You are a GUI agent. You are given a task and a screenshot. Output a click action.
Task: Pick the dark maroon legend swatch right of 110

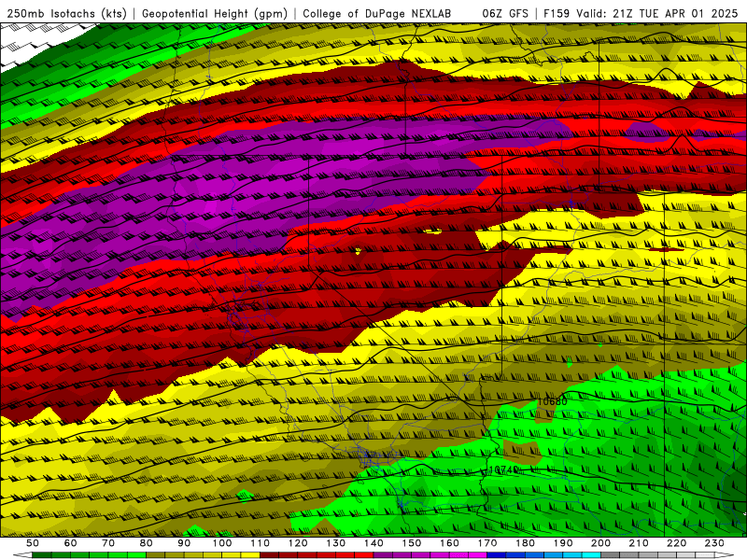[269, 555]
